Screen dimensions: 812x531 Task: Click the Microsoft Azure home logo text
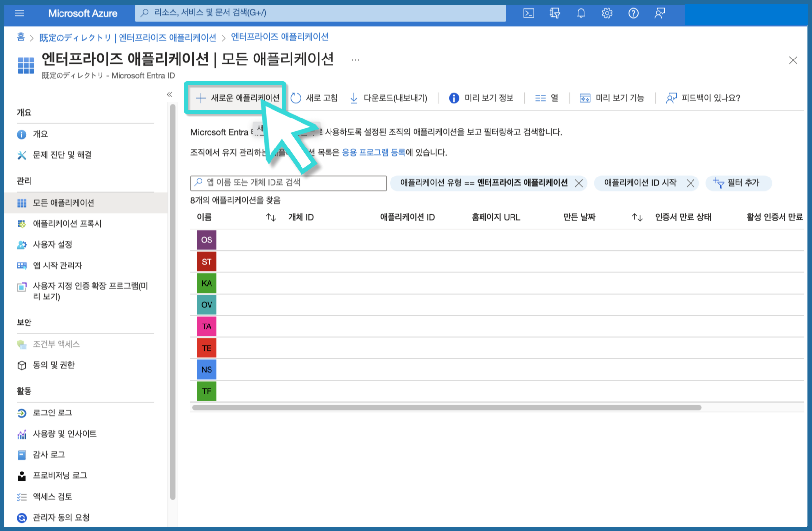coord(83,13)
